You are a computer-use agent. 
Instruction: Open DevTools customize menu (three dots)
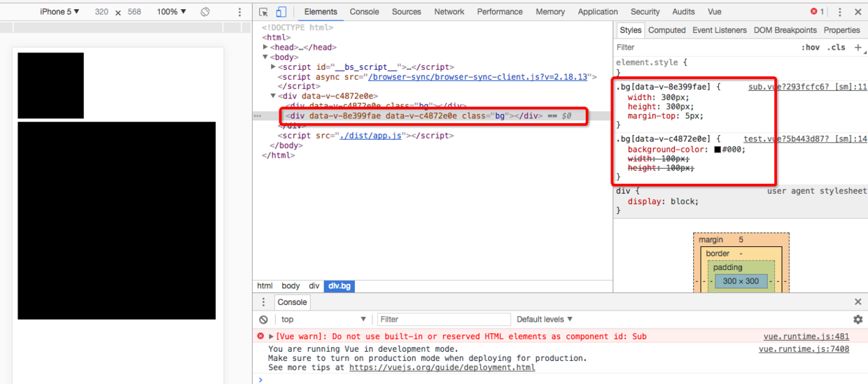[x=840, y=12]
